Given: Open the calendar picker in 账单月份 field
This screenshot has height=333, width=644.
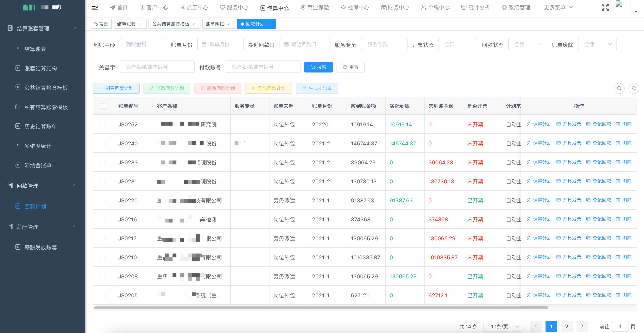Looking at the screenshot, I should pos(204,44).
